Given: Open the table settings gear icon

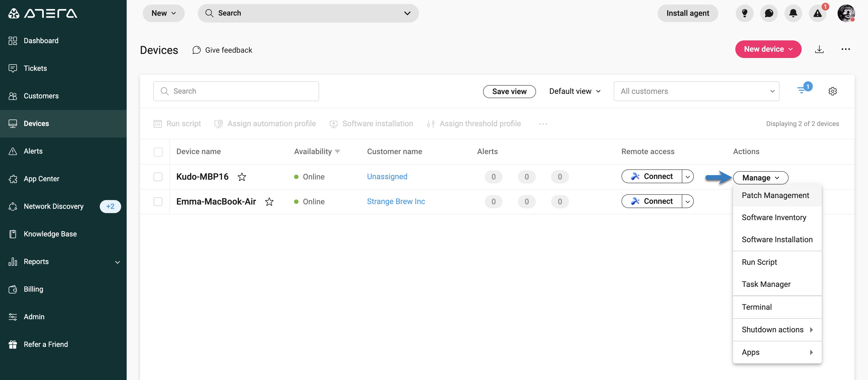Looking at the screenshot, I should 832,91.
